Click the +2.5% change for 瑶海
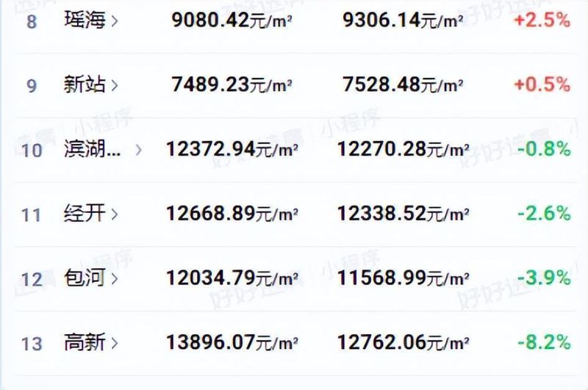This screenshot has width=588, height=390. [542, 21]
